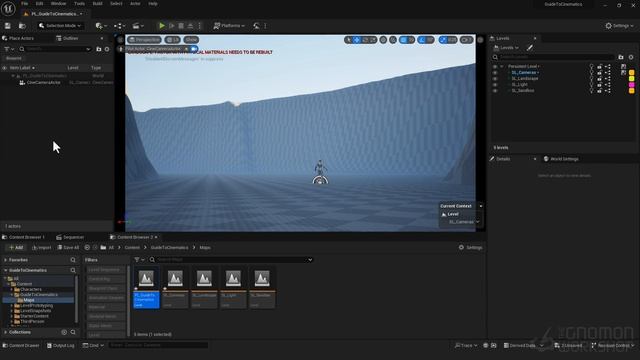Click the SL_Cameras orange color swatch
This screenshot has height=360, width=640.
[631, 73]
